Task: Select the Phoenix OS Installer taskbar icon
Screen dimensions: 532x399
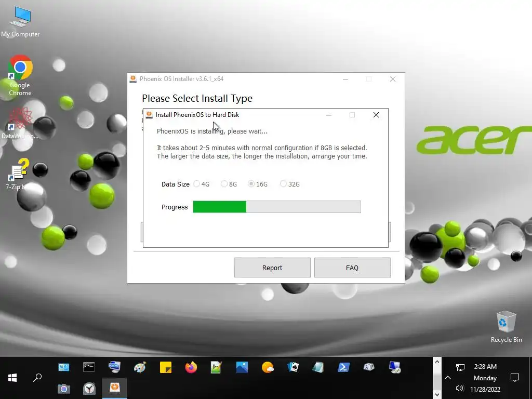Action: click(115, 388)
